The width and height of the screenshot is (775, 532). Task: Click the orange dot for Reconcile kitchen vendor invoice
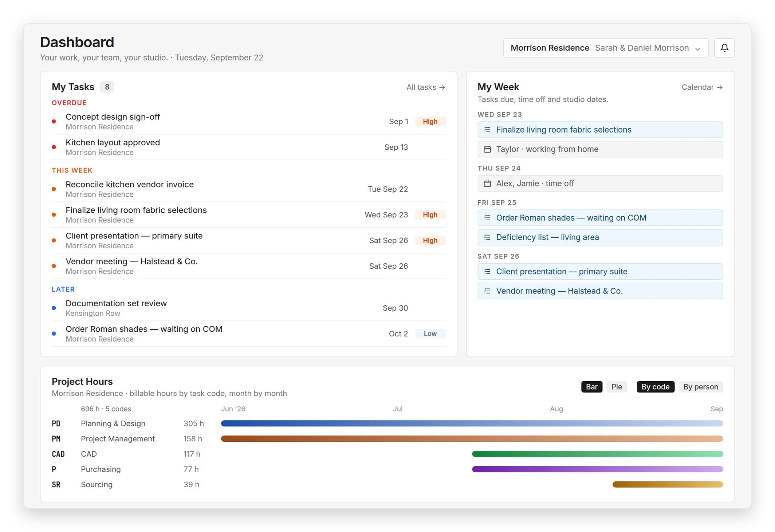click(x=54, y=189)
